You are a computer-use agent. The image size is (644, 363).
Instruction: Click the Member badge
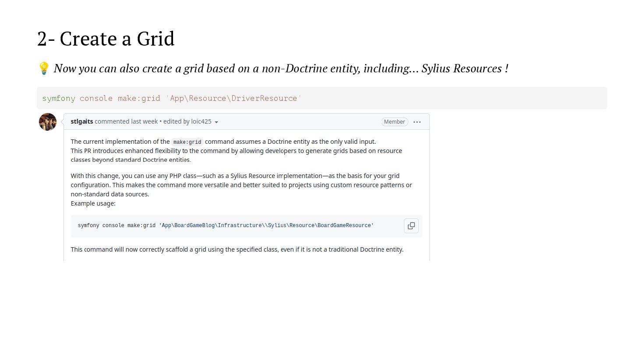tap(394, 122)
